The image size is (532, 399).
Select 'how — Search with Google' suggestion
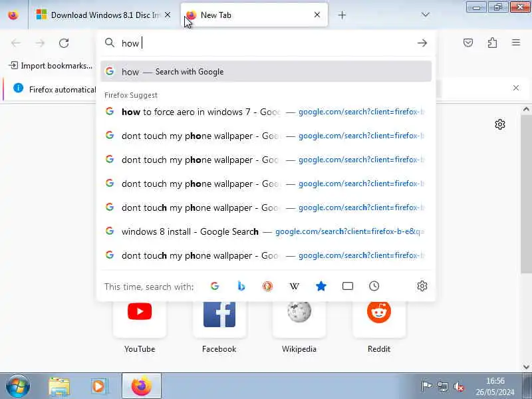point(266,72)
